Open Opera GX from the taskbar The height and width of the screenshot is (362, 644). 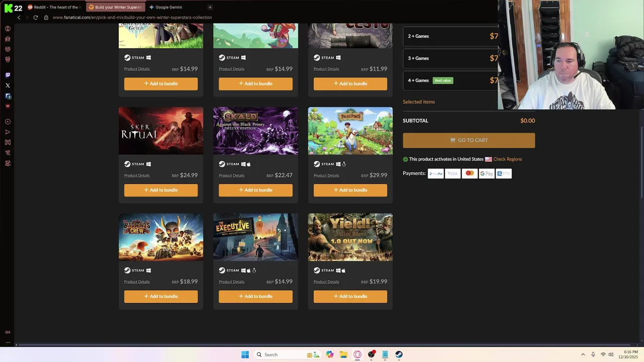pyautogui.click(x=358, y=354)
